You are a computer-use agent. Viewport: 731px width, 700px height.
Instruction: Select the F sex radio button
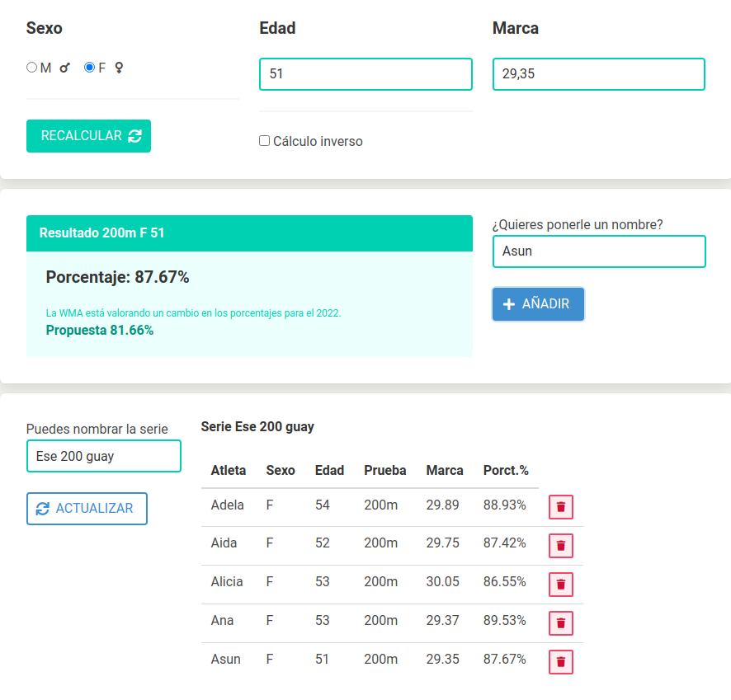point(90,68)
